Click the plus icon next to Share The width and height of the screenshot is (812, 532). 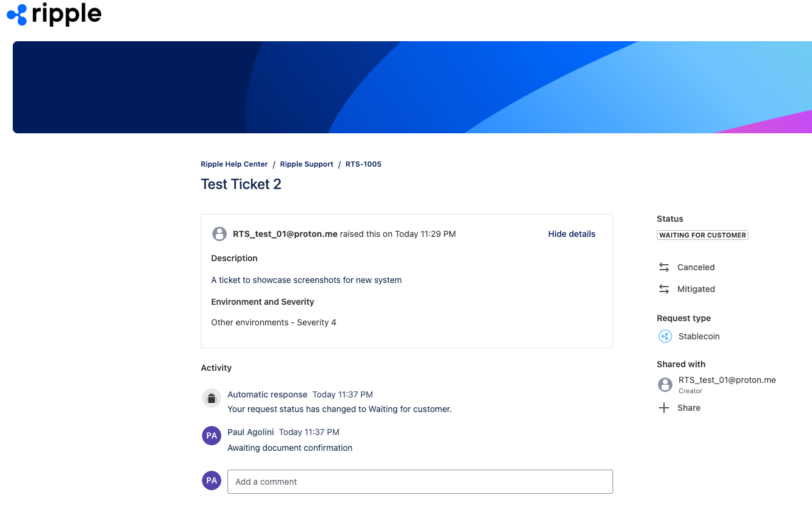(x=664, y=408)
